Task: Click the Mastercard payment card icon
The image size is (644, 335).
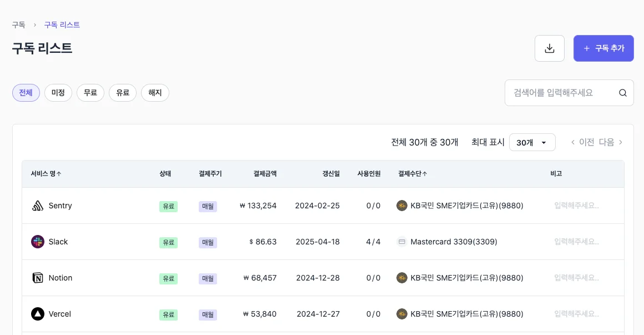Action: click(401, 242)
